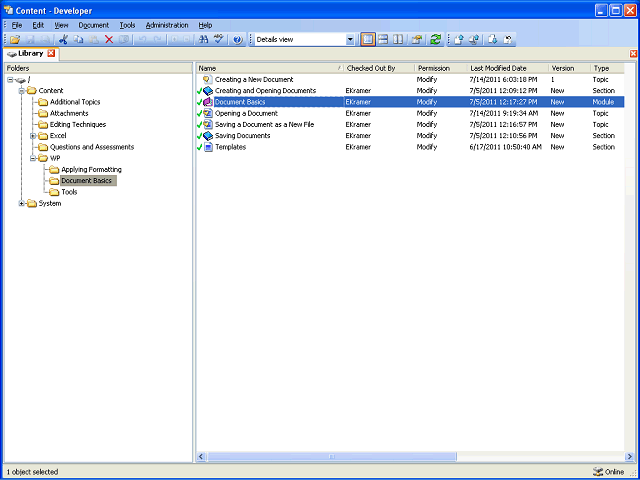Open the Help menu
Viewport: 640px width, 480px height.
(205, 25)
